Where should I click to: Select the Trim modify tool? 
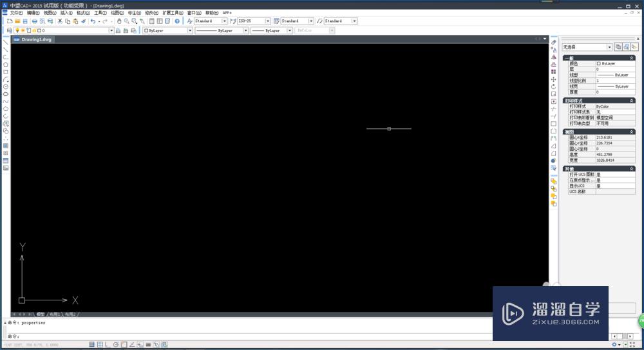point(554,108)
